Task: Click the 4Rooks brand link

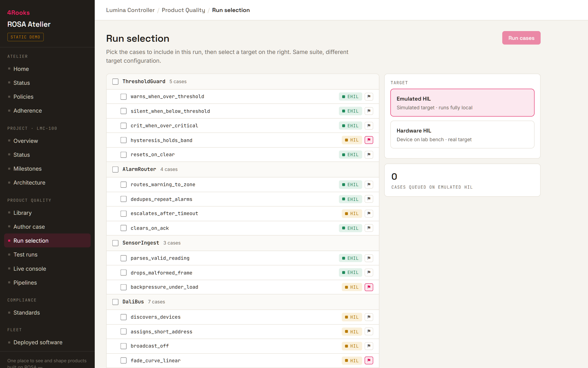Action: point(19,13)
